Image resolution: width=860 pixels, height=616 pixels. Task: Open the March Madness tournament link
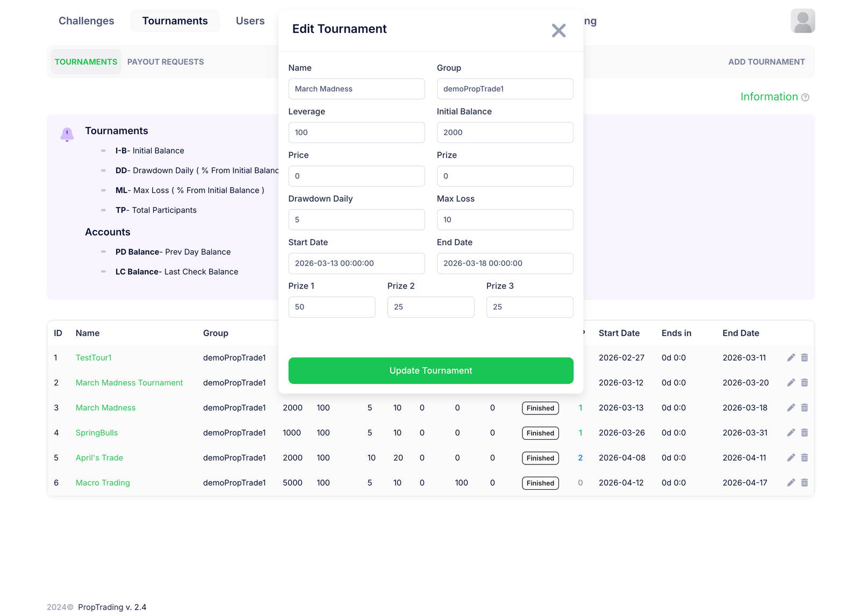(105, 407)
